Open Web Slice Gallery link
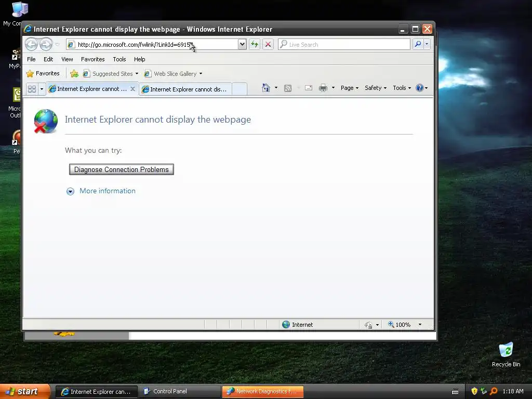 click(173, 74)
